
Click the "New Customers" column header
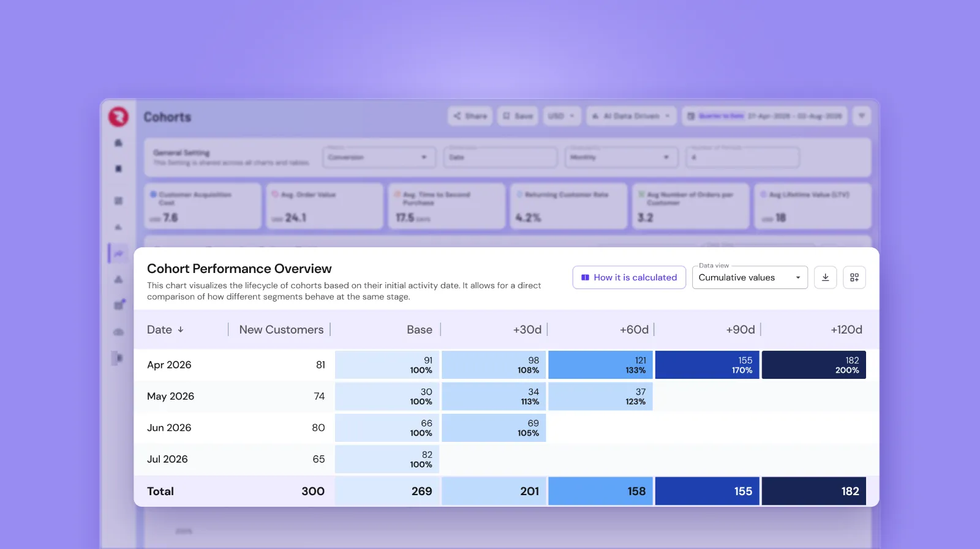281,329
